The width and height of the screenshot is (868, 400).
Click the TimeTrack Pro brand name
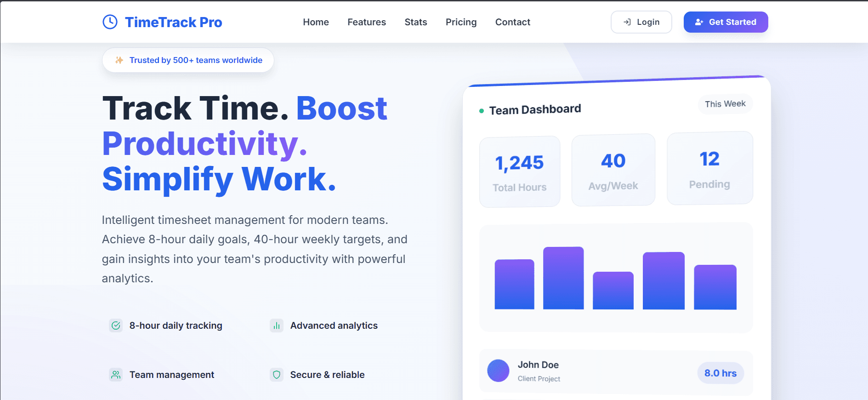pos(174,22)
